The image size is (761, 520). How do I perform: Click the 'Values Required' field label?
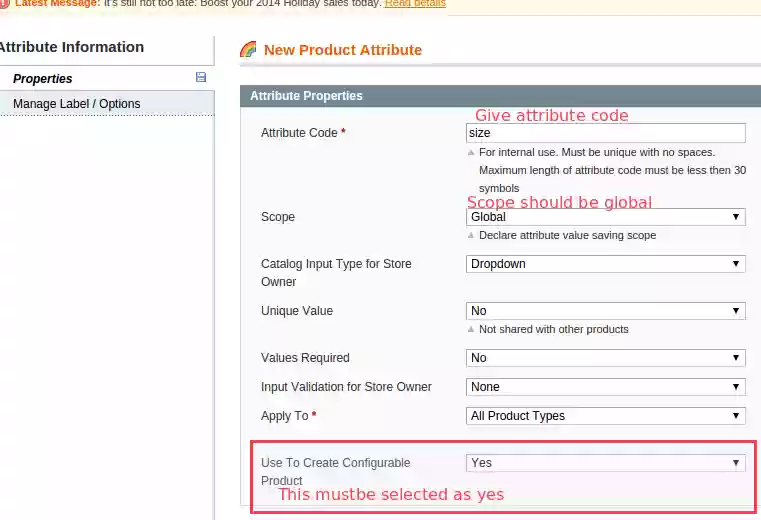pos(305,358)
